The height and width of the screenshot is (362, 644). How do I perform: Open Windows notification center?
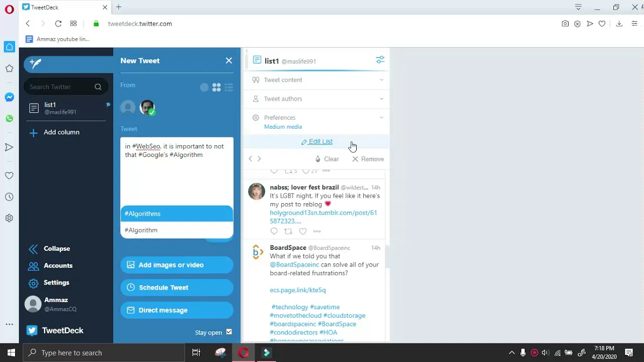pos(629,352)
